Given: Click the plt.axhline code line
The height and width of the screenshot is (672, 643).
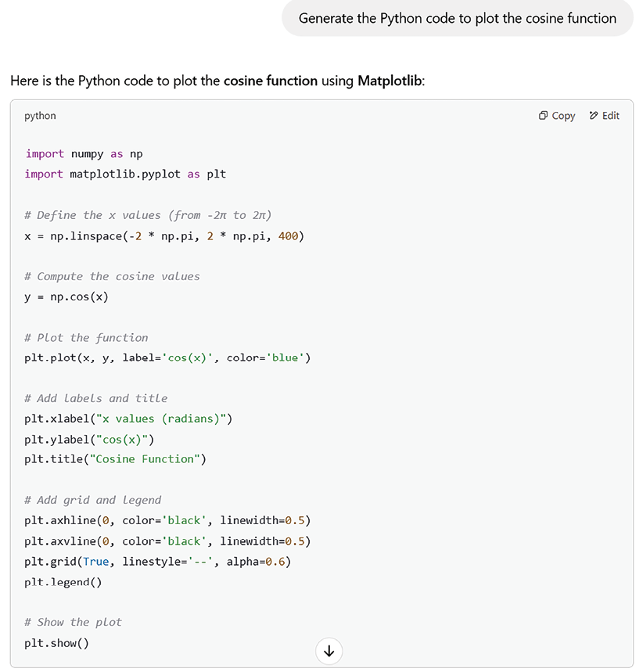Looking at the screenshot, I should click(167, 520).
